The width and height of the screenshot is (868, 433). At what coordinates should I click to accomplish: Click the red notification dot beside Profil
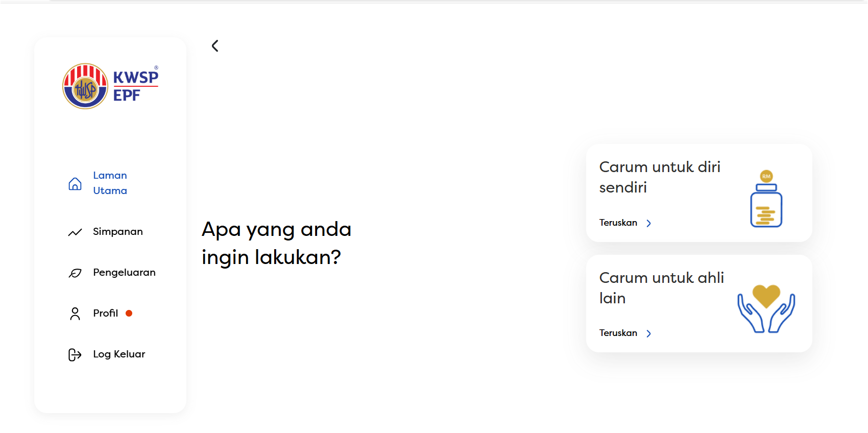(x=129, y=314)
